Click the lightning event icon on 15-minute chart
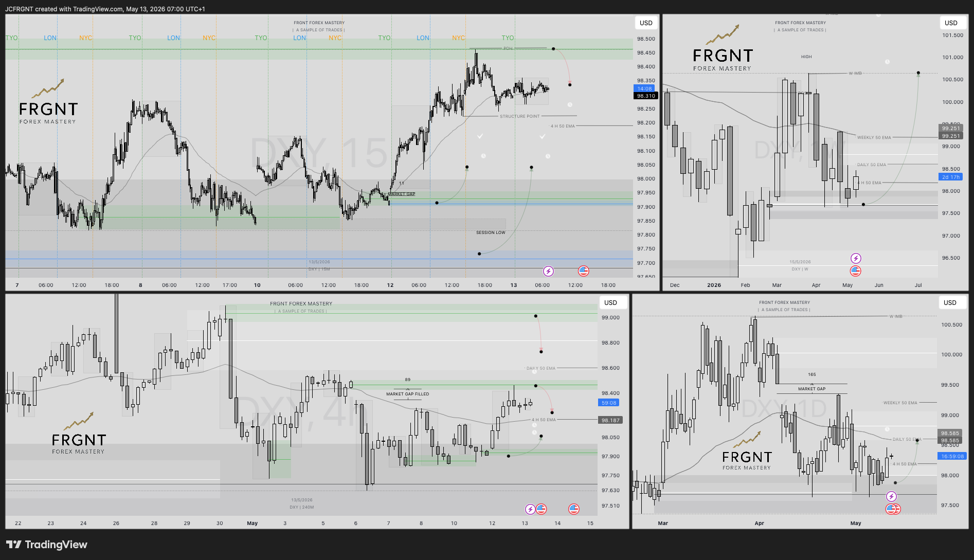The image size is (974, 560). pos(549,271)
